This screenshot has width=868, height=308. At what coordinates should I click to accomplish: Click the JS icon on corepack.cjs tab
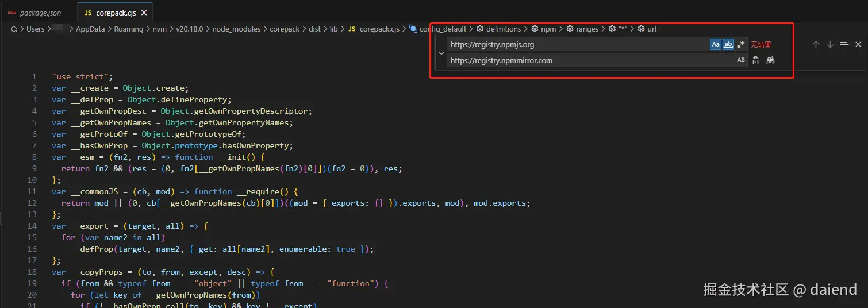click(x=88, y=13)
